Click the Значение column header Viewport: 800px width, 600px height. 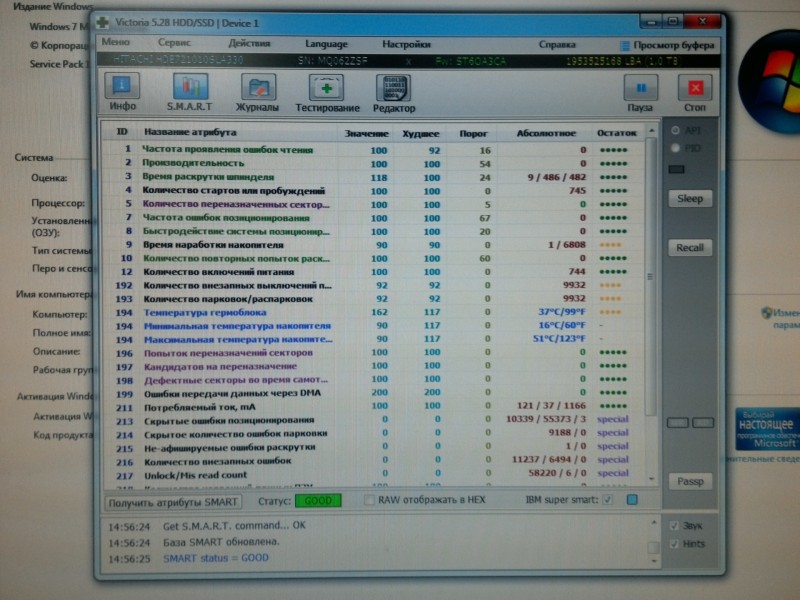[x=366, y=134]
